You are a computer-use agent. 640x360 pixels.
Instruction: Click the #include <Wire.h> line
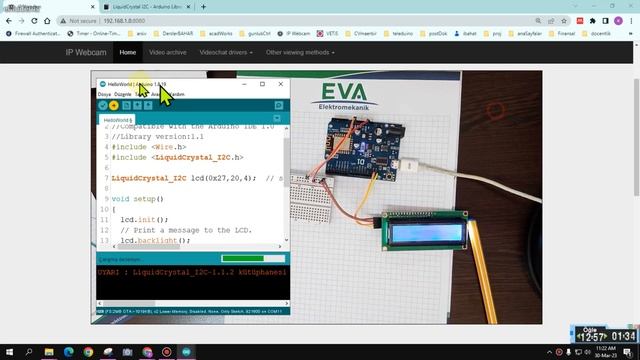[x=149, y=147]
